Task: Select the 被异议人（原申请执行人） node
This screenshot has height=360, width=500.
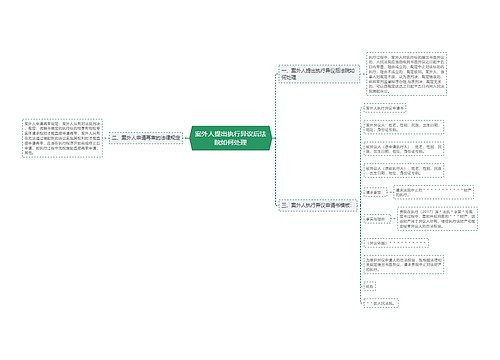Action: pyautogui.click(x=404, y=149)
